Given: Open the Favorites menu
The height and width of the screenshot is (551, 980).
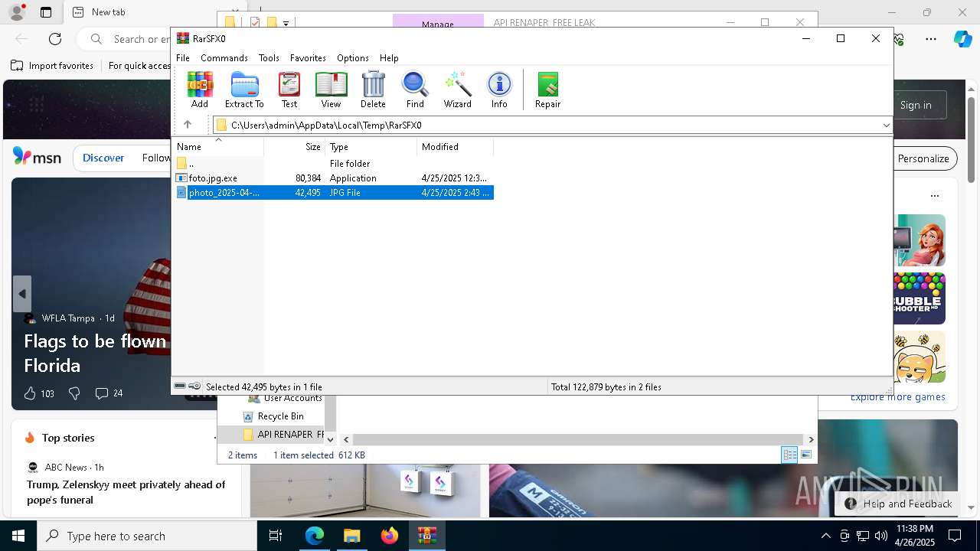Looking at the screenshot, I should [308, 57].
